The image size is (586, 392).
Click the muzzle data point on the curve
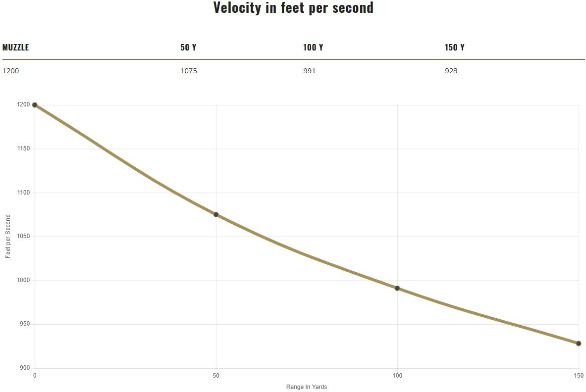tap(35, 105)
